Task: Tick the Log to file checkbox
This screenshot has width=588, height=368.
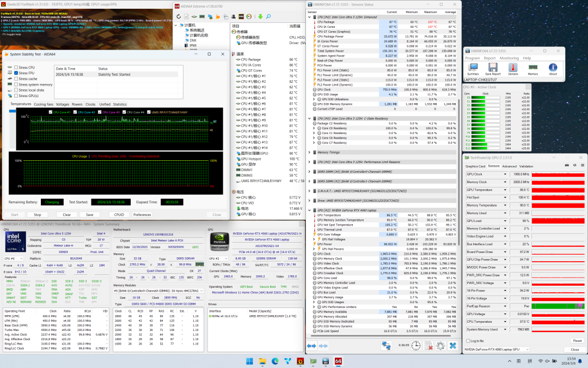Action: tap(468, 341)
